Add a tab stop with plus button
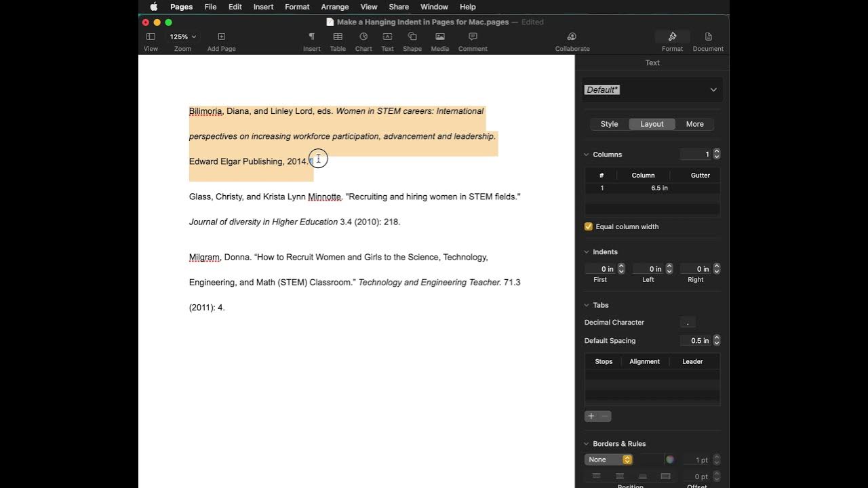 [x=591, y=416]
